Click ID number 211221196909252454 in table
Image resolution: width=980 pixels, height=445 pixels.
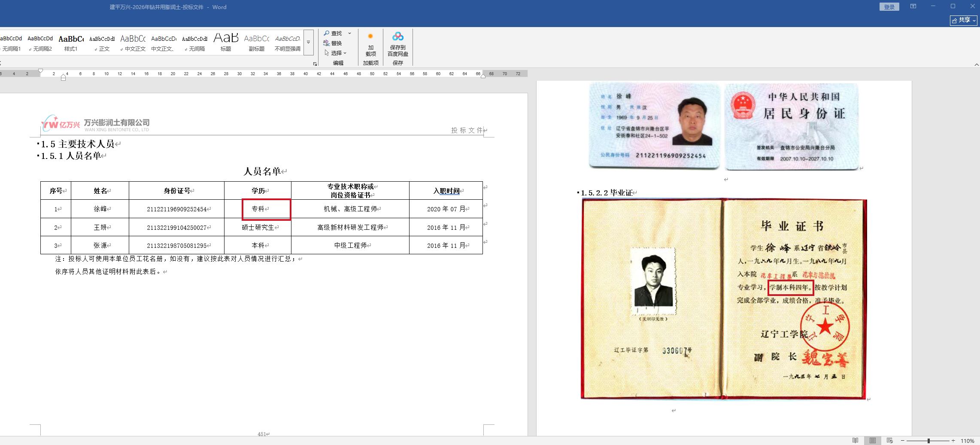[177, 209]
